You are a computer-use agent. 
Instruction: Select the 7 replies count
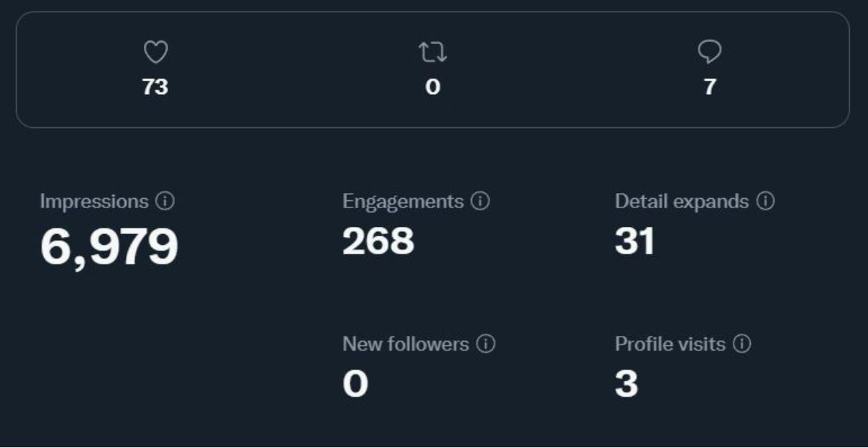point(710,87)
